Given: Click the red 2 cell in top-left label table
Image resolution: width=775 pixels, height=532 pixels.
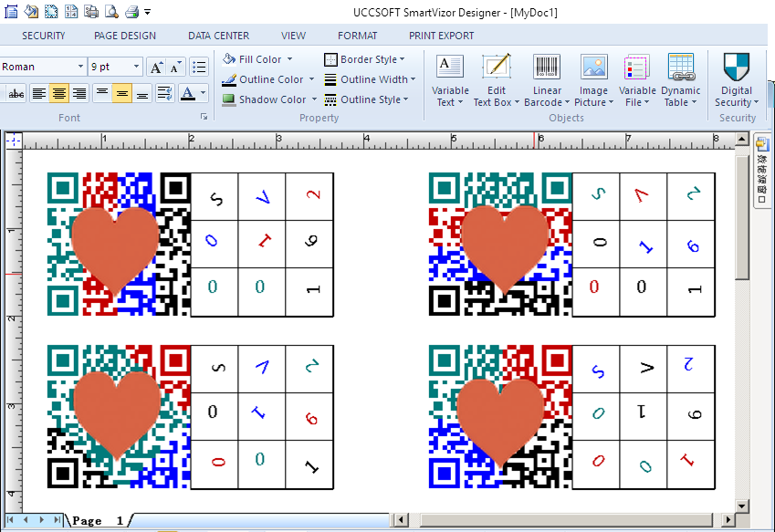Looking at the screenshot, I should tap(309, 196).
